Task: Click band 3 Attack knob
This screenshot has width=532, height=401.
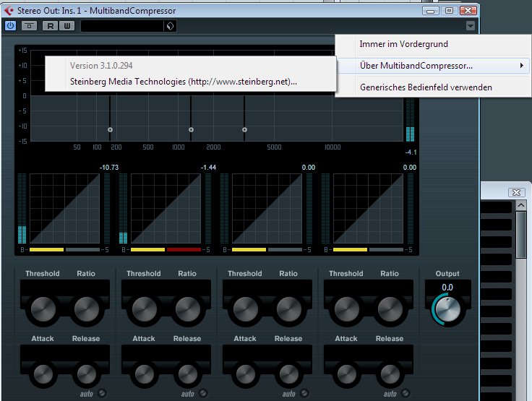Action: coord(245,374)
